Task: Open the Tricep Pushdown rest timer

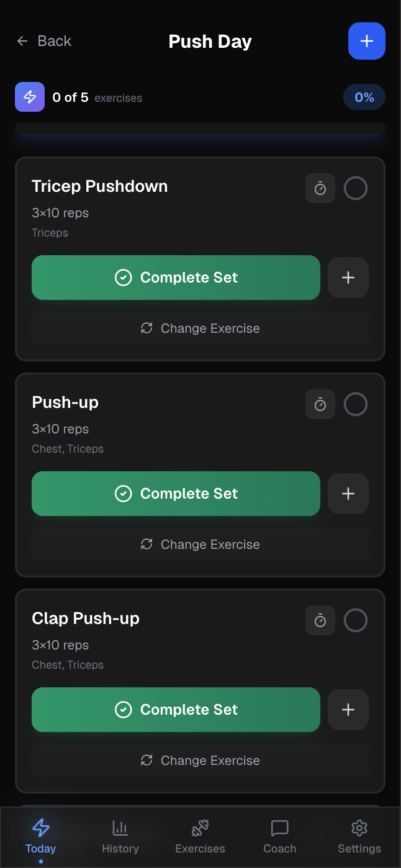Action: coord(320,188)
